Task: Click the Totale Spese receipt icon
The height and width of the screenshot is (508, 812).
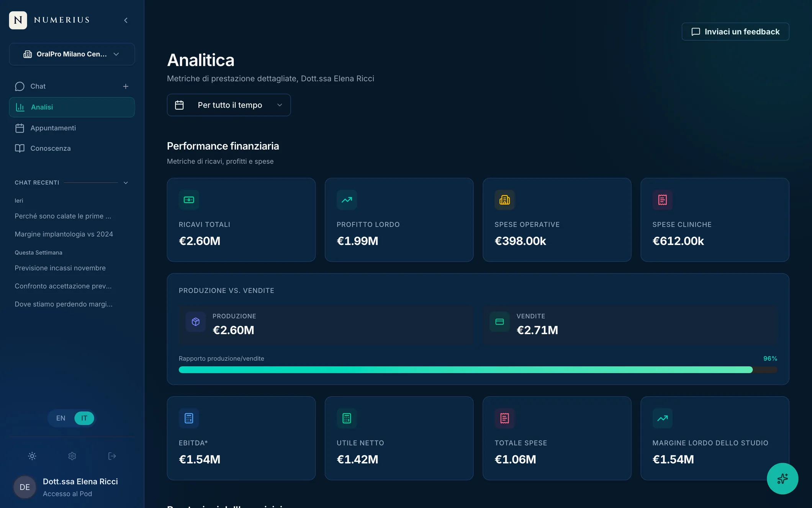Action: click(504, 418)
